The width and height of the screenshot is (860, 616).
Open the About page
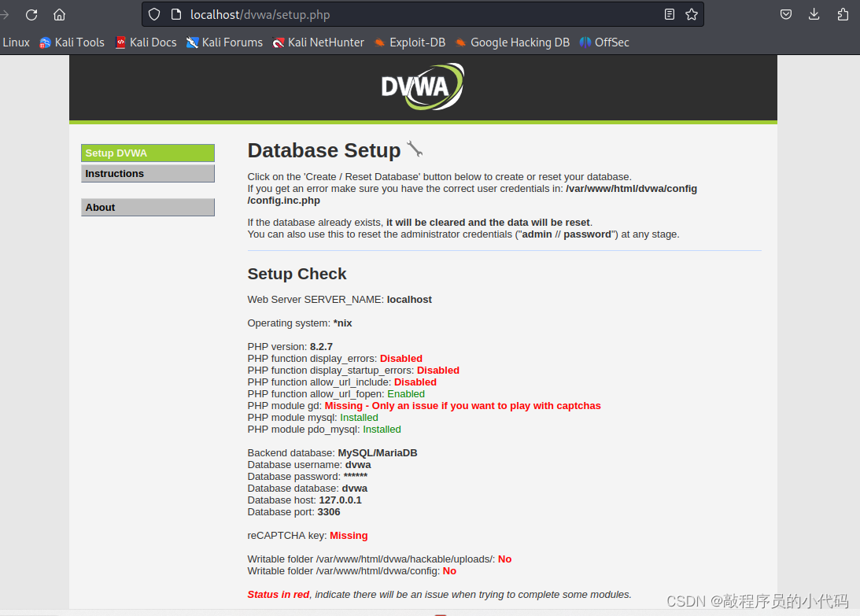pos(147,207)
